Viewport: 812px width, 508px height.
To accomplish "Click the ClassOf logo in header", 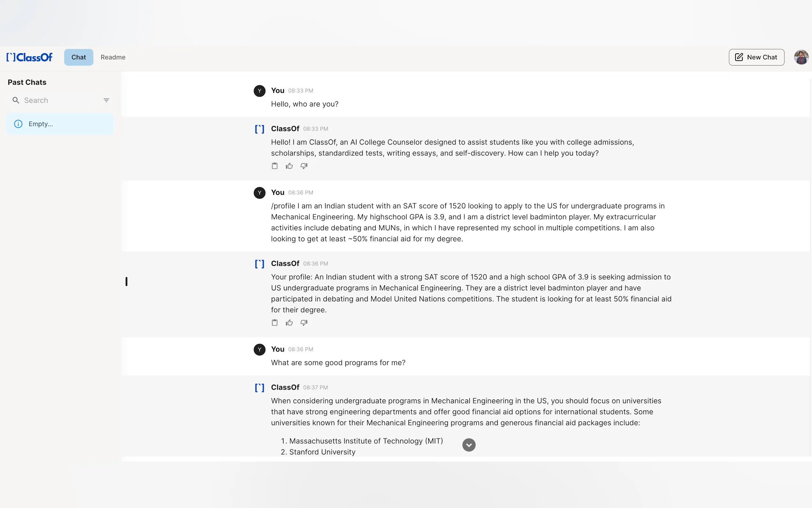I will (x=29, y=58).
